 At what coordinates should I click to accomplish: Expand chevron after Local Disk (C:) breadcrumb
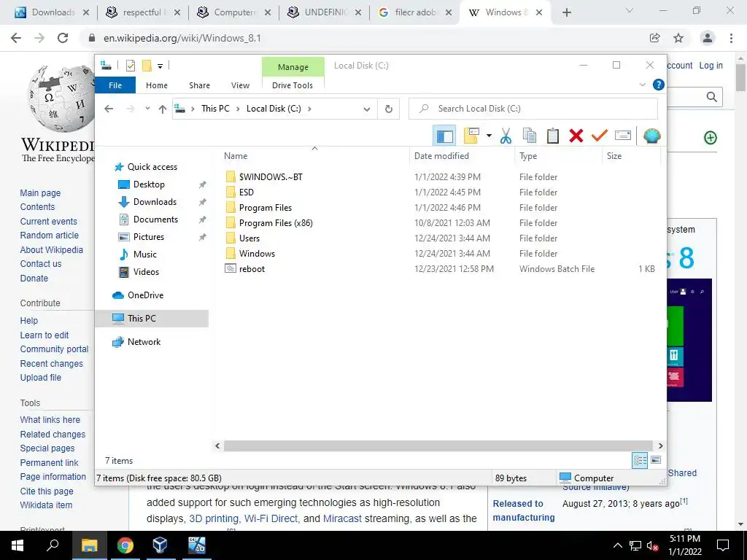309,109
